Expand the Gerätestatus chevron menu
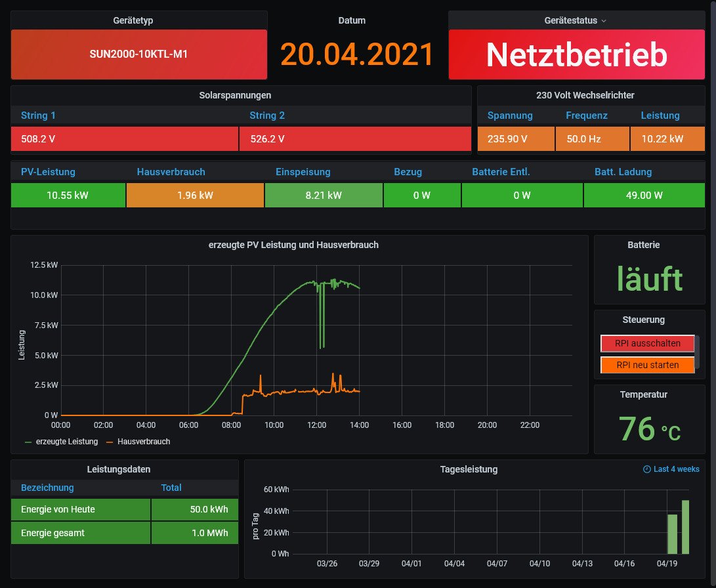This screenshot has height=588, width=716. (x=604, y=20)
